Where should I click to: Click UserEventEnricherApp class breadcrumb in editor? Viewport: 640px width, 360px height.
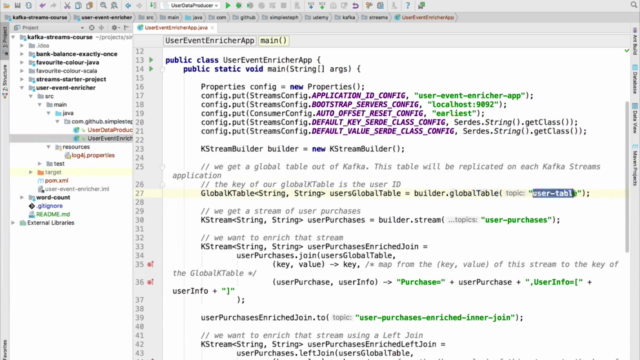(209, 41)
